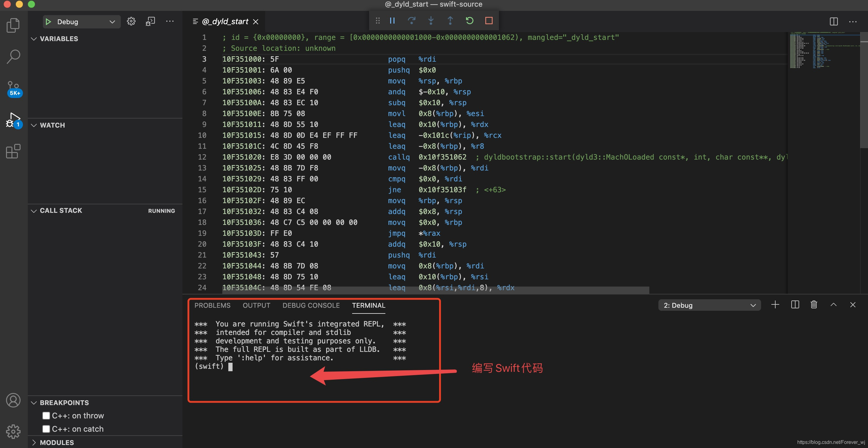Image resolution: width=868 pixels, height=448 pixels.
Task: Click the editor vertical scrollbar
Action: 863,90
